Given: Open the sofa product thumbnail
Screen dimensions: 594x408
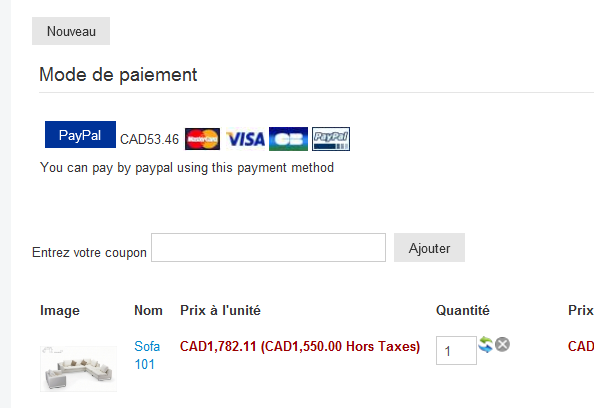Looking at the screenshot, I should click(78, 369).
